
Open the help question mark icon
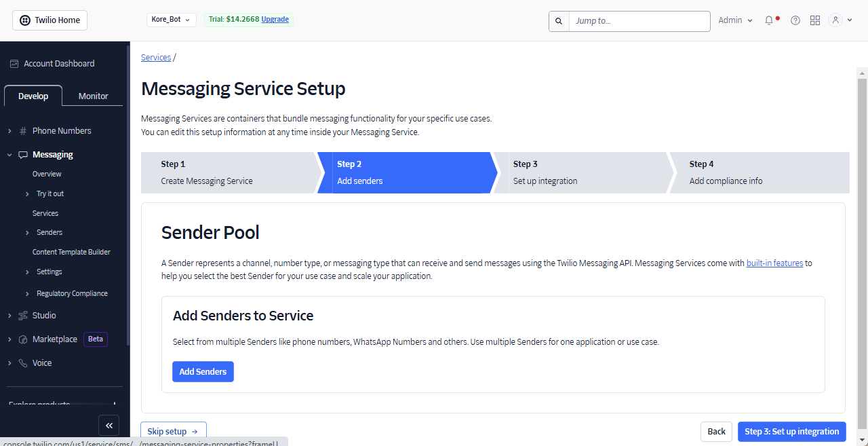pos(795,20)
